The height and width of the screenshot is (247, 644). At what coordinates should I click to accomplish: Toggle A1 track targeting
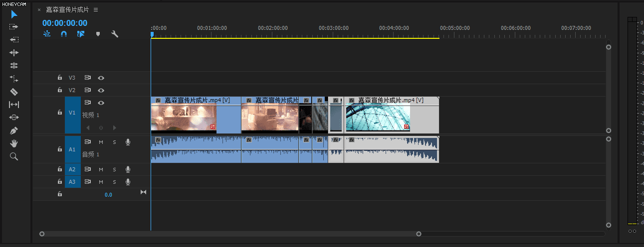pos(72,149)
